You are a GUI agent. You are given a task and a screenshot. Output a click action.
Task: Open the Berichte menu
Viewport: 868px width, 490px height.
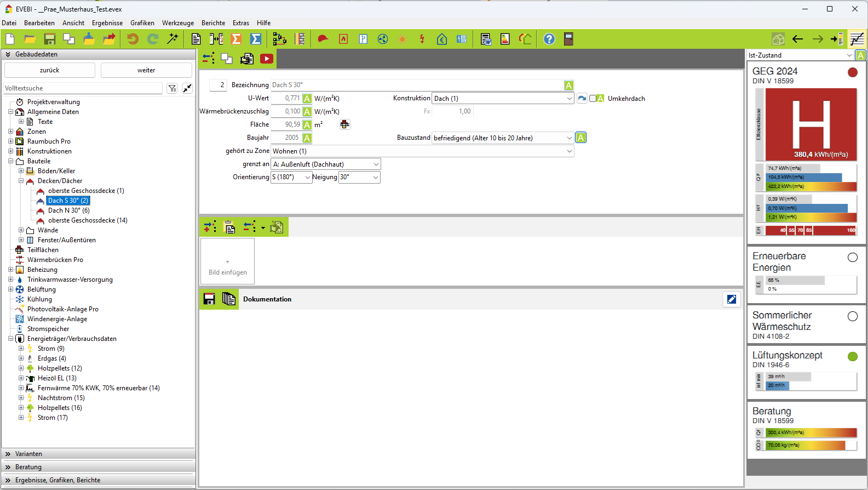tap(213, 23)
